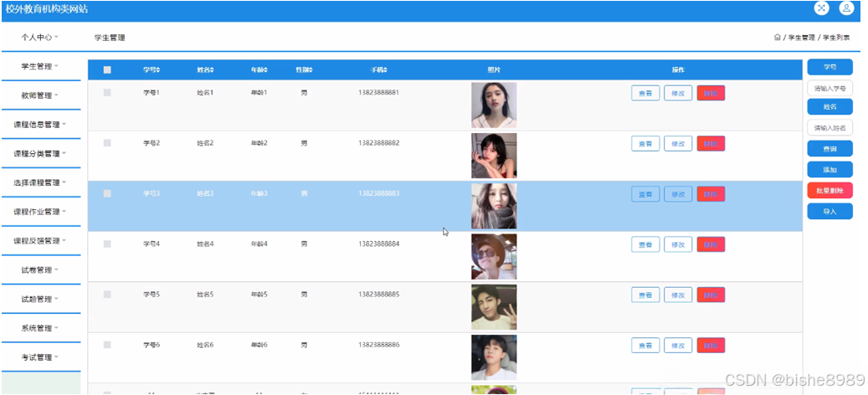View details with 查看 for 学号1

[x=645, y=93]
